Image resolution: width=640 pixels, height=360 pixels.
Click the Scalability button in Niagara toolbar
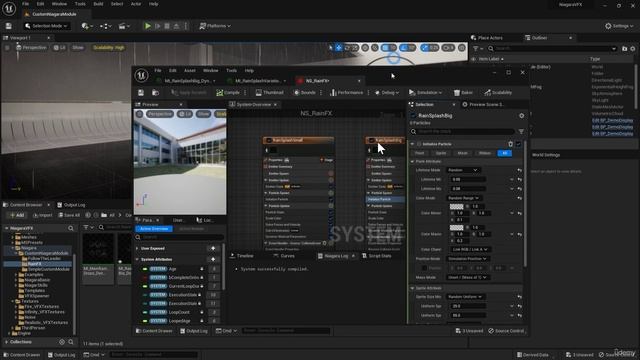[x=498, y=93]
